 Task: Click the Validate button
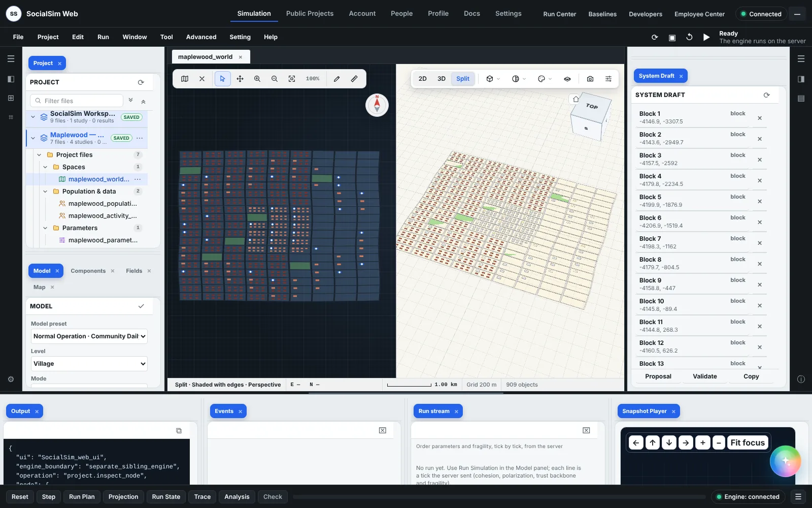[x=705, y=376]
